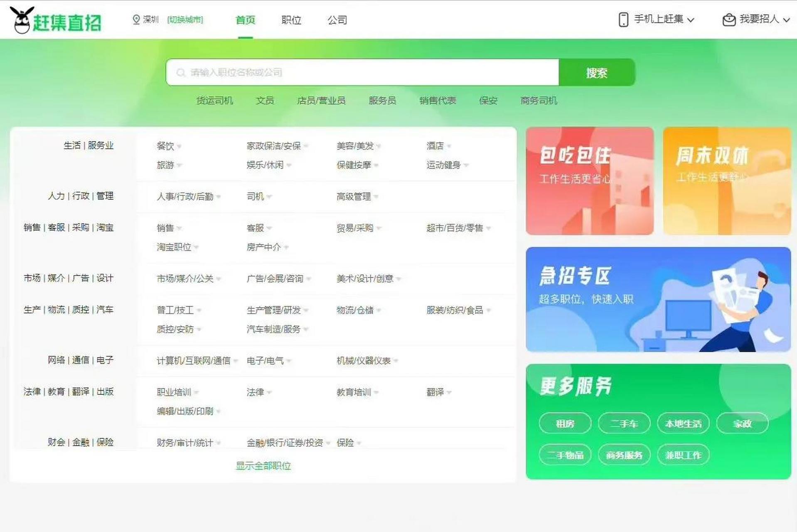The width and height of the screenshot is (797, 532).
Task: Click 生活 | 服务业 category heading
Action: [89, 145]
